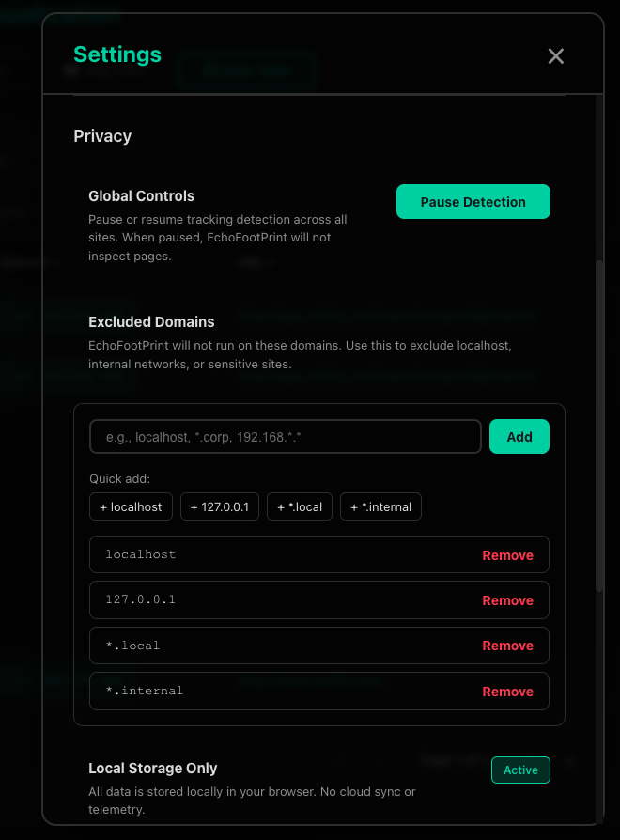Remove localhost from the excluded list
The image size is (620, 840).
click(x=507, y=554)
